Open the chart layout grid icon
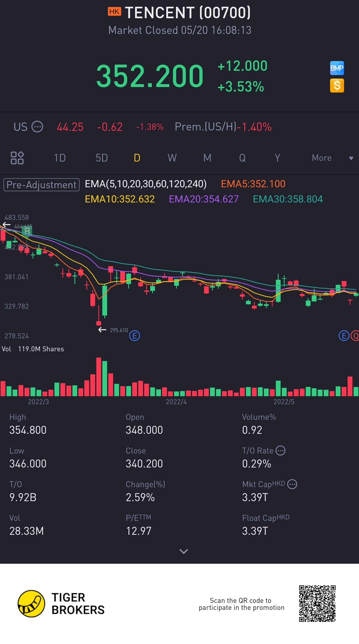The image size is (359, 644). click(x=17, y=158)
